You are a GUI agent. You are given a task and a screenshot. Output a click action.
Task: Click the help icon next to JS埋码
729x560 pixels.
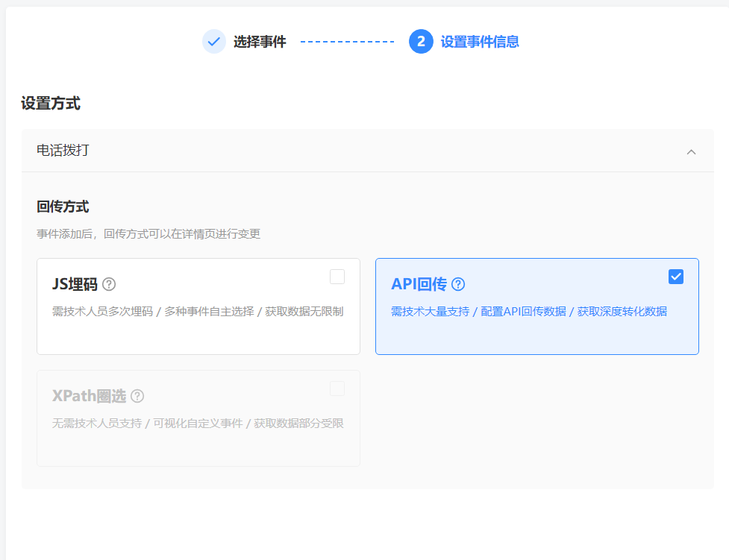(109, 284)
